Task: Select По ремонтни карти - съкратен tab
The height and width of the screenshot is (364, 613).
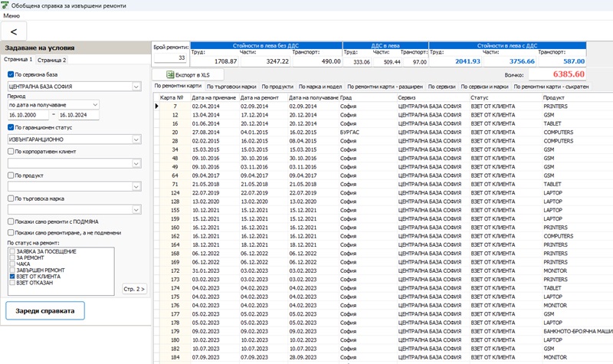Action: pos(551,87)
